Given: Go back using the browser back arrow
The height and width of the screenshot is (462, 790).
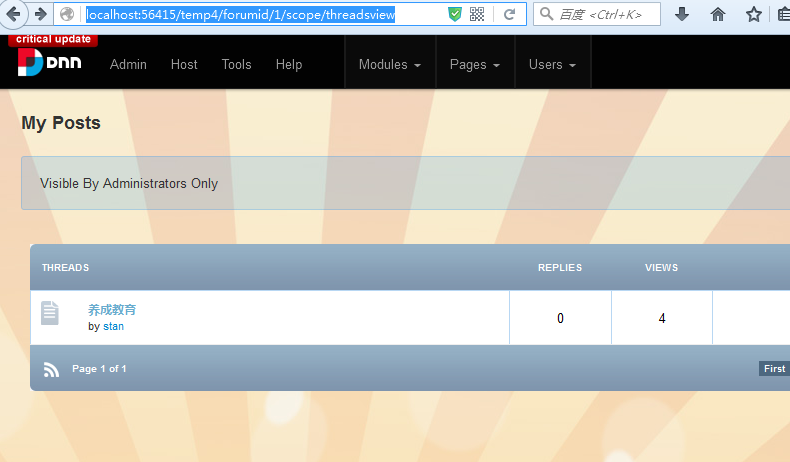Looking at the screenshot, I should pos(13,14).
